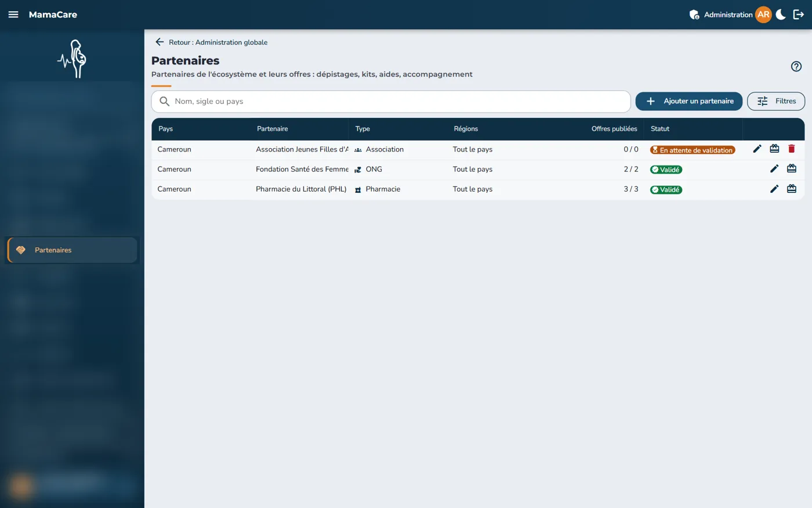
Task: Focus the Nom, sigle ou pays search field
Action: click(x=391, y=102)
